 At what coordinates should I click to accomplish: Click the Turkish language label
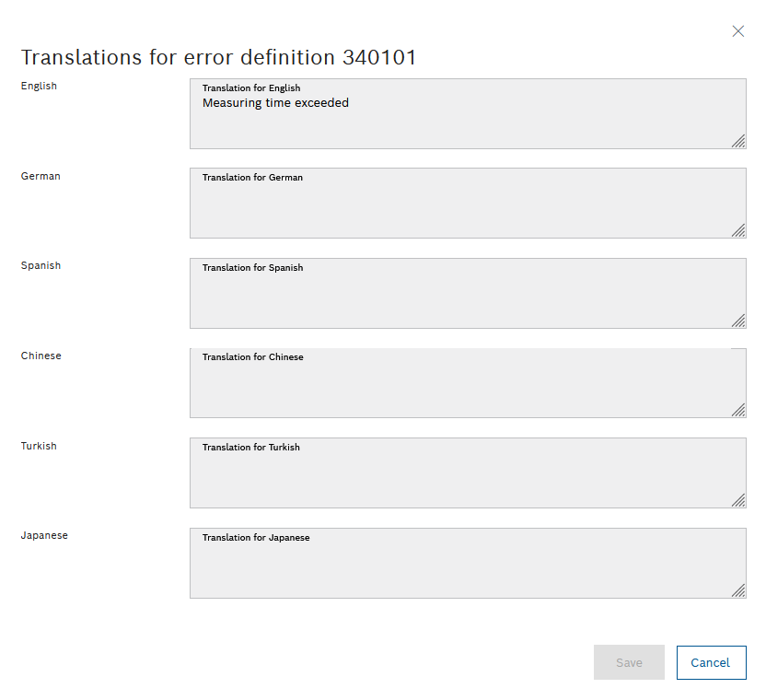(x=39, y=446)
